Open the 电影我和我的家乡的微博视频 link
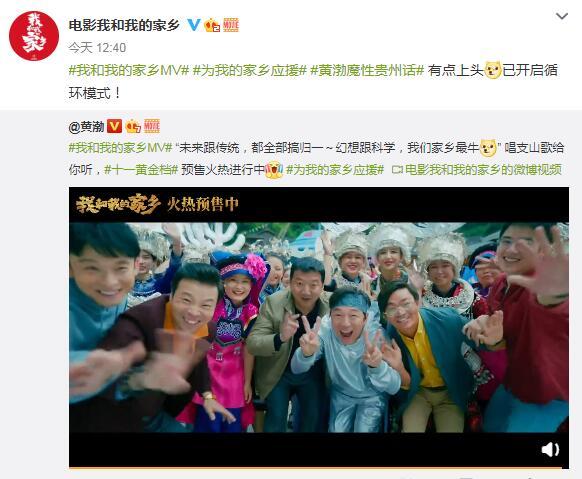This screenshot has width=582, height=479. [477, 170]
